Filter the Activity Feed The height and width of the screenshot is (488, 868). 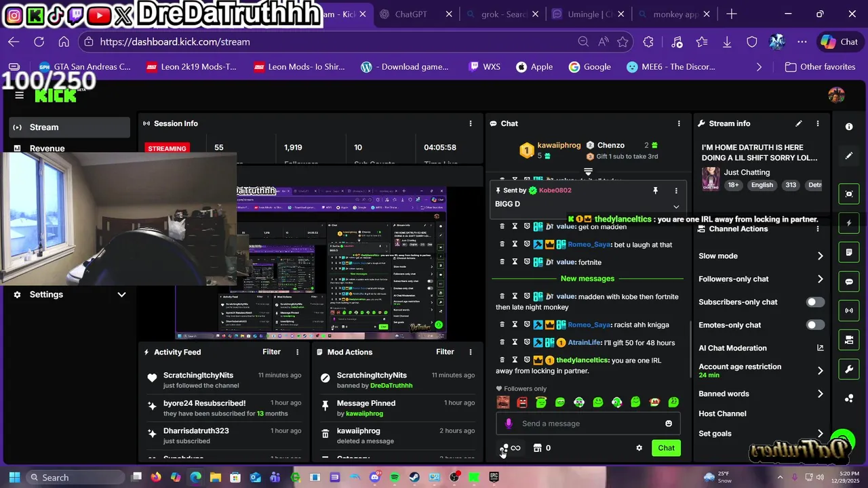click(x=271, y=352)
